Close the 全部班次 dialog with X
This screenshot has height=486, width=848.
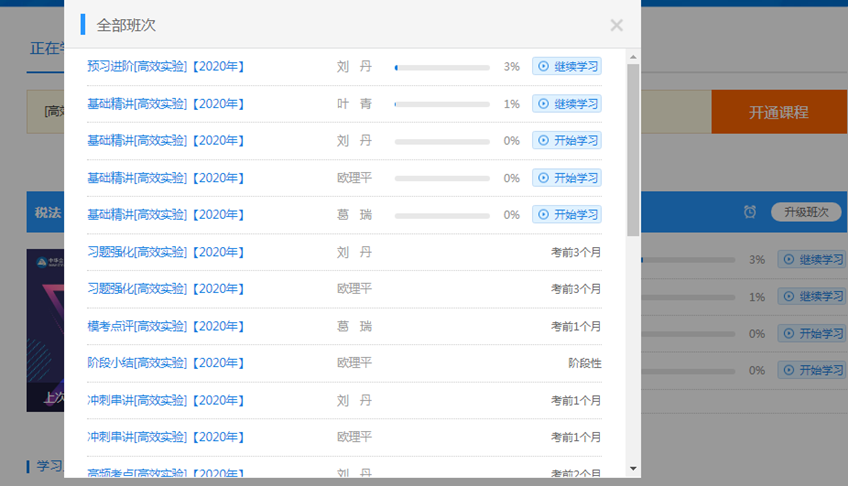click(x=616, y=26)
